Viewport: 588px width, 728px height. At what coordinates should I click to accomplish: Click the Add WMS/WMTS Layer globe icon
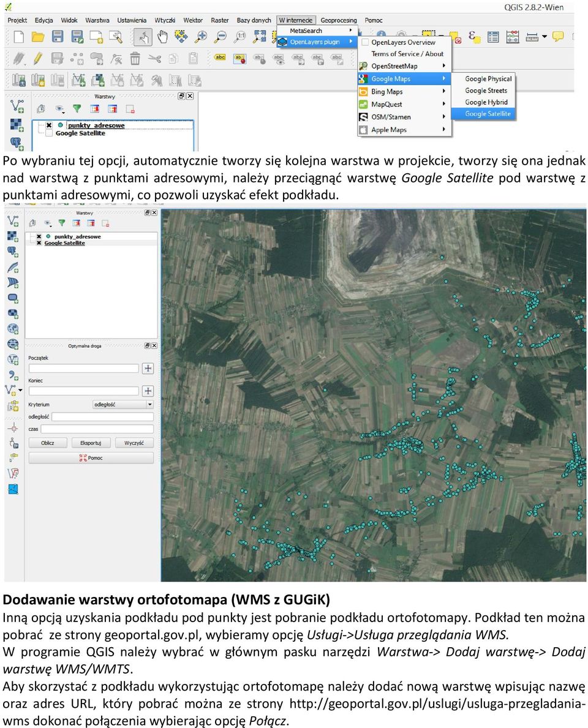pyautogui.click(x=13, y=329)
